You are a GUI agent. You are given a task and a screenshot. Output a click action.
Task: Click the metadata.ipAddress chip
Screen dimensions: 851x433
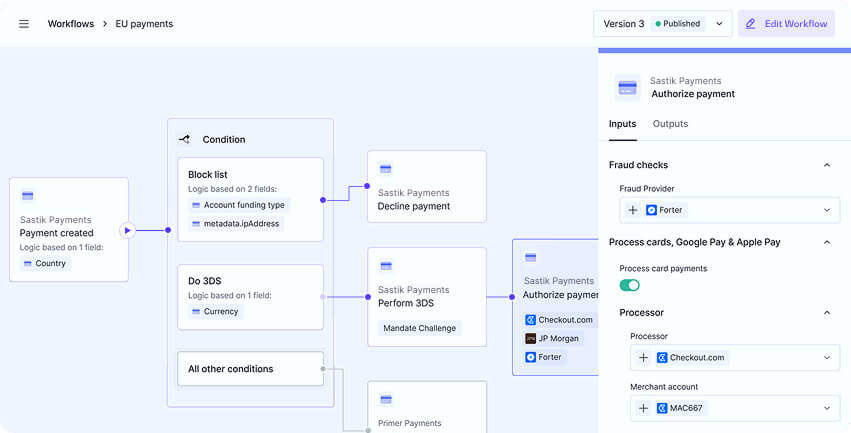coord(236,224)
